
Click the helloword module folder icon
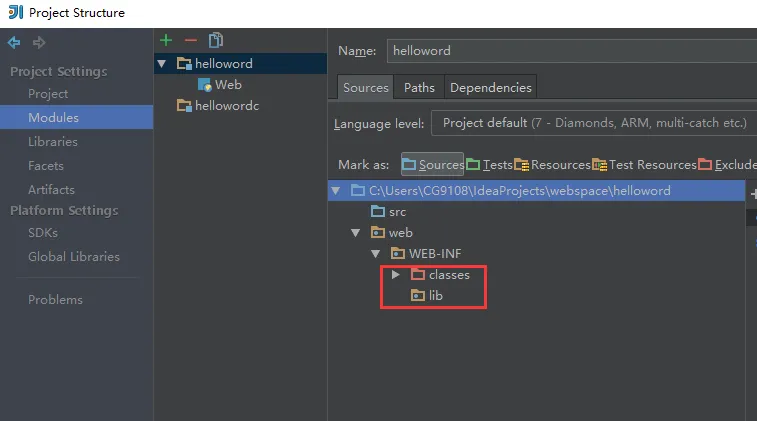click(x=184, y=64)
